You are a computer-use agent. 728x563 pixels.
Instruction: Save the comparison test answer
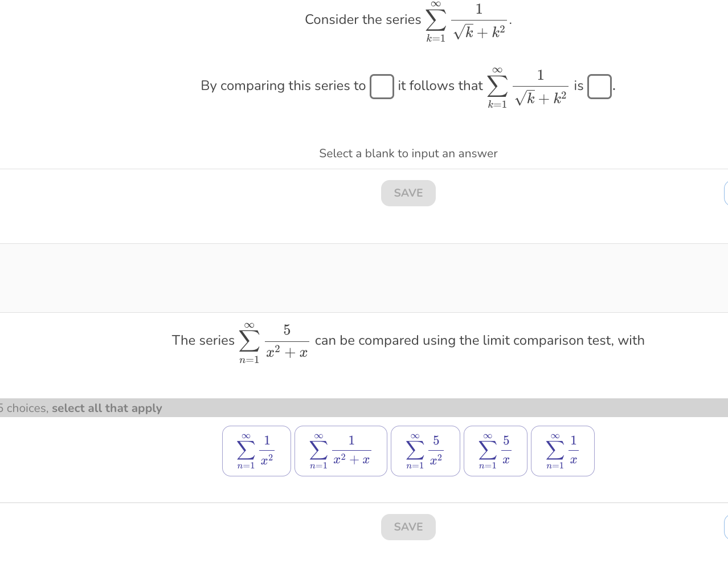tap(408, 193)
